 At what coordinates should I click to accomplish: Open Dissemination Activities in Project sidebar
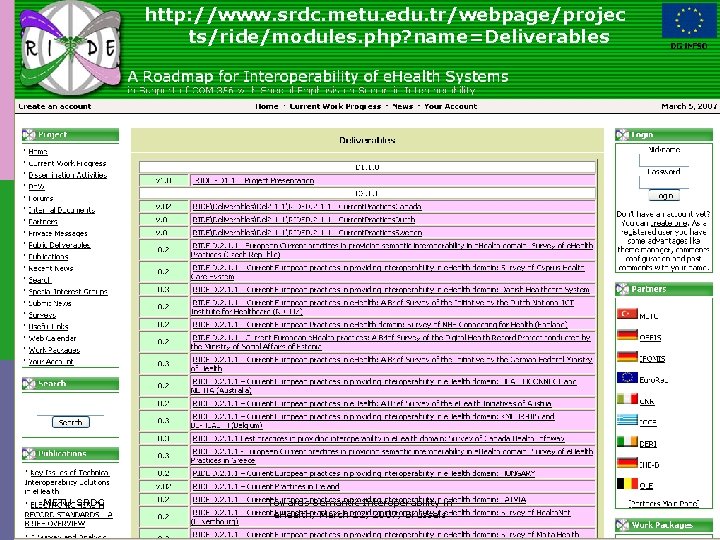[x=68, y=175]
